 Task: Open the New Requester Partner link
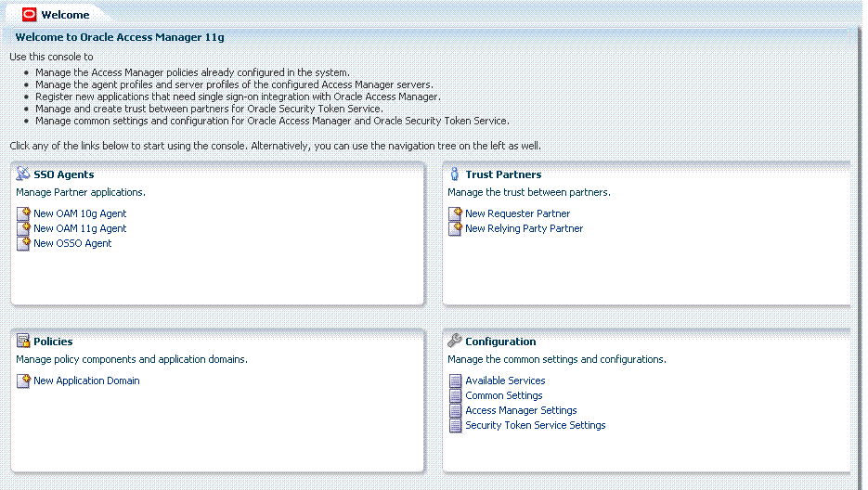coord(518,213)
